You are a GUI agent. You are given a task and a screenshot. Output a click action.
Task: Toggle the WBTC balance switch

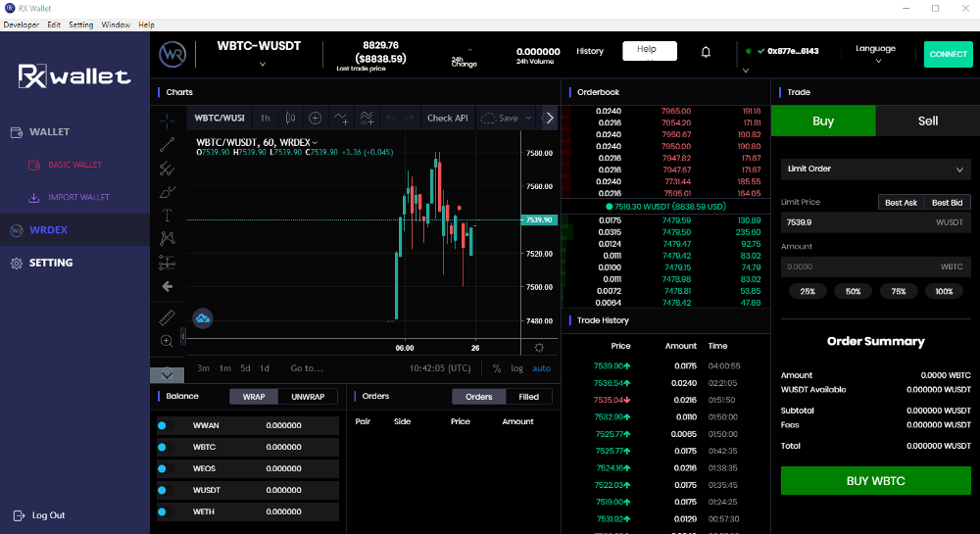(165, 447)
